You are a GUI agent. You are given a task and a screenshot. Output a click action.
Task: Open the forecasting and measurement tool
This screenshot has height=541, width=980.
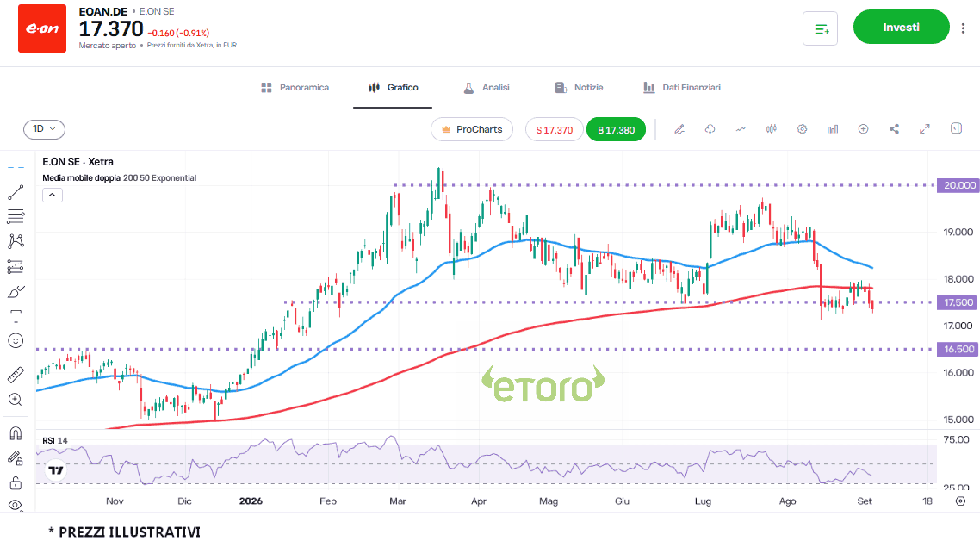16,266
